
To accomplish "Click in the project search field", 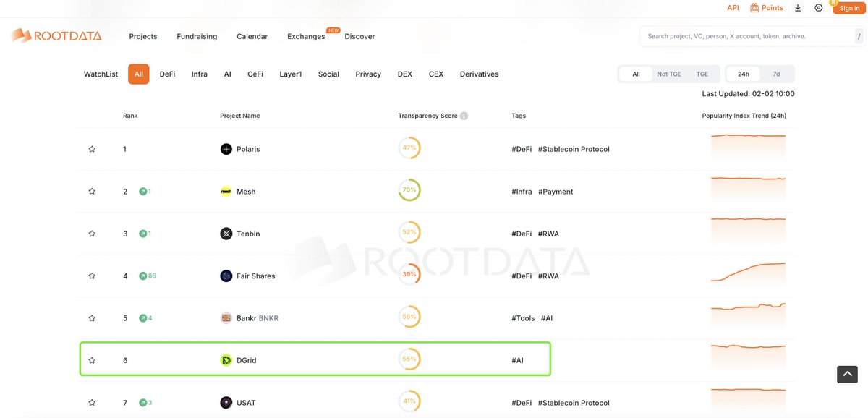I will coord(752,36).
